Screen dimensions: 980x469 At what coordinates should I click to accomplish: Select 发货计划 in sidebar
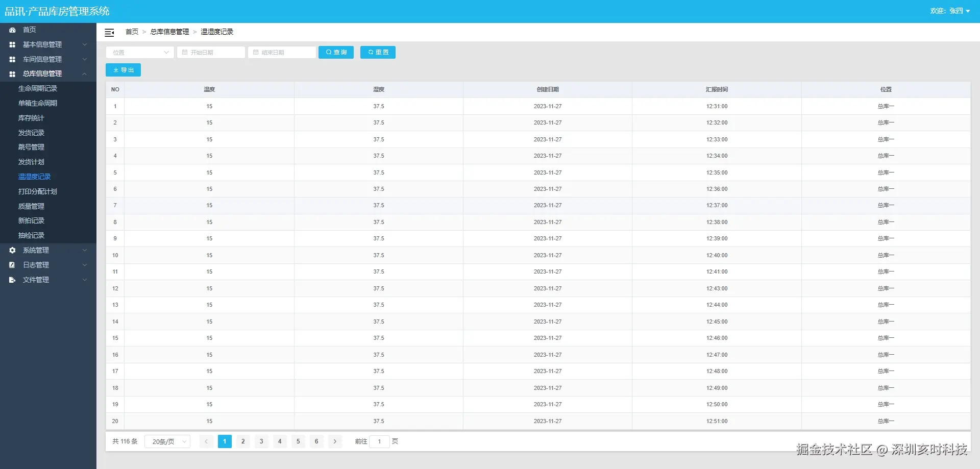[31, 162]
